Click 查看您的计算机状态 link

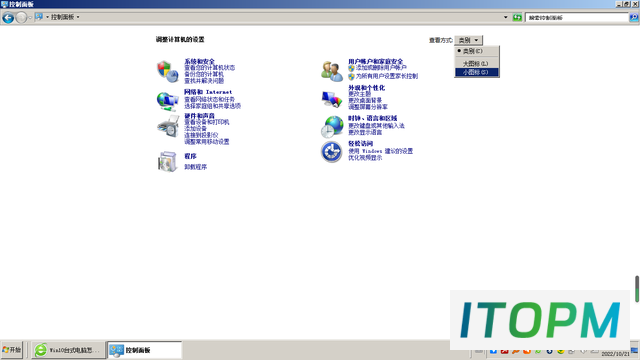[209, 68]
